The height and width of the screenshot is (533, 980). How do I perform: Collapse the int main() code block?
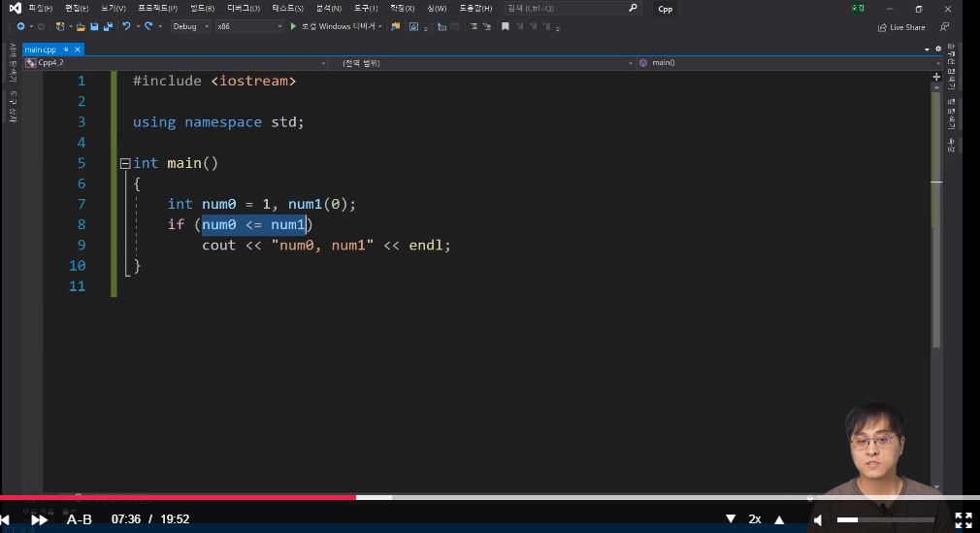pyautogui.click(x=125, y=164)
